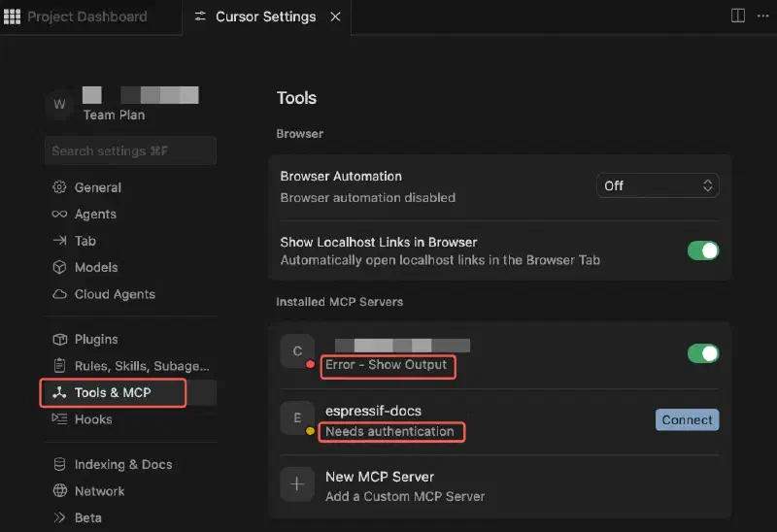Click the Project Dashboard grid icon
Image resolution: width=777 pixels, height=532 pixels.
[x=12, y=17]
